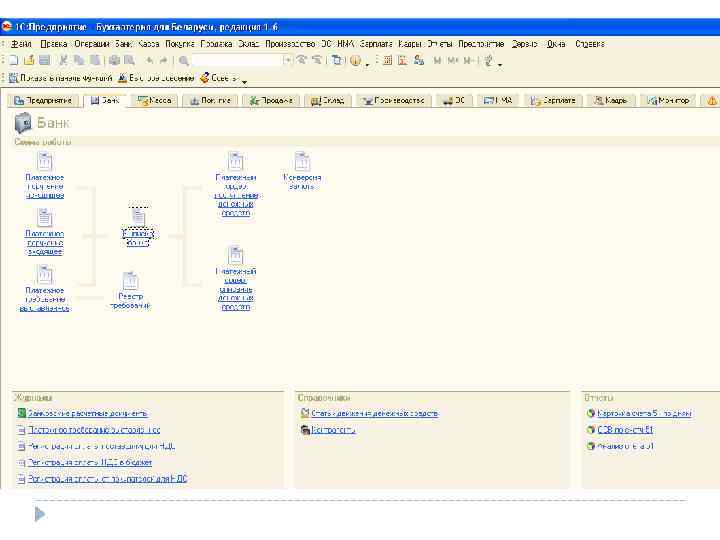The image size is (720, 540).
Task: Open the dropdown arrow at main toolbar end
Action: click(x=500, y=64)
